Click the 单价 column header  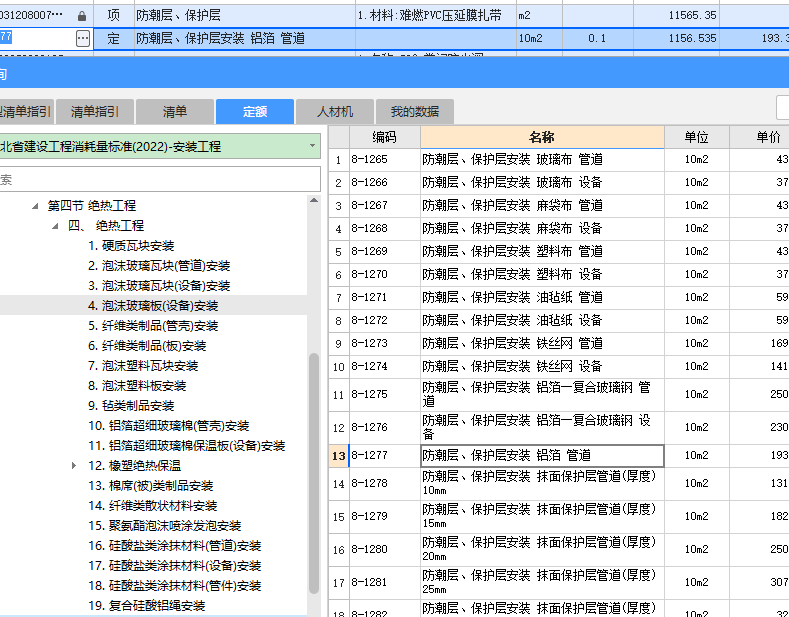(759, 137)
